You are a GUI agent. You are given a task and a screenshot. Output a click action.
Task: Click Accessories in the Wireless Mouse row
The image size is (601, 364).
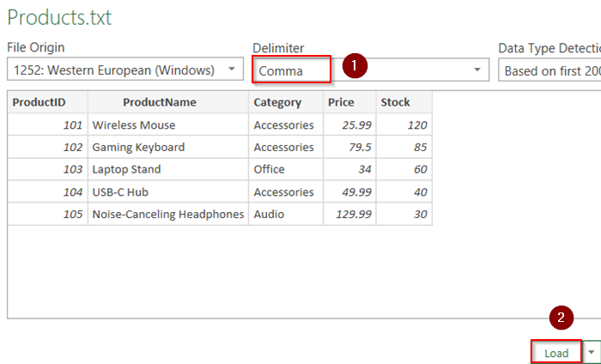point(286,124)
